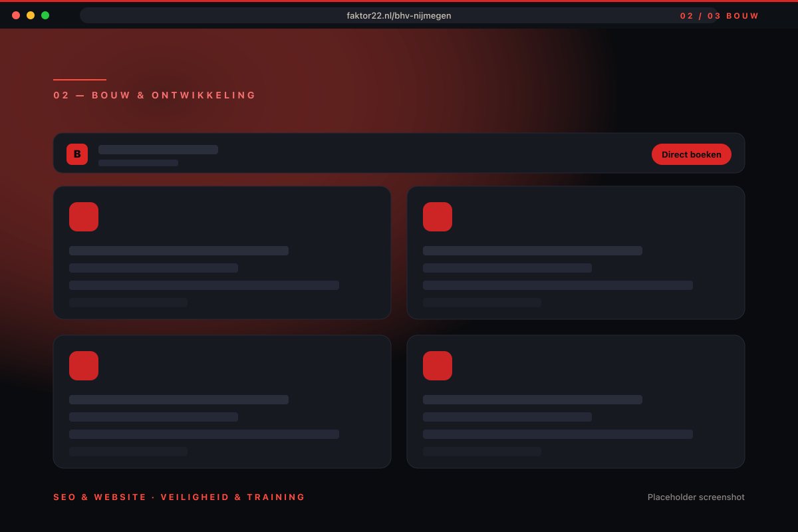This screenshot has height=532, width=798.
Task: Click the SEO & WEBSITE footer text
Action: tap(100, 497)
